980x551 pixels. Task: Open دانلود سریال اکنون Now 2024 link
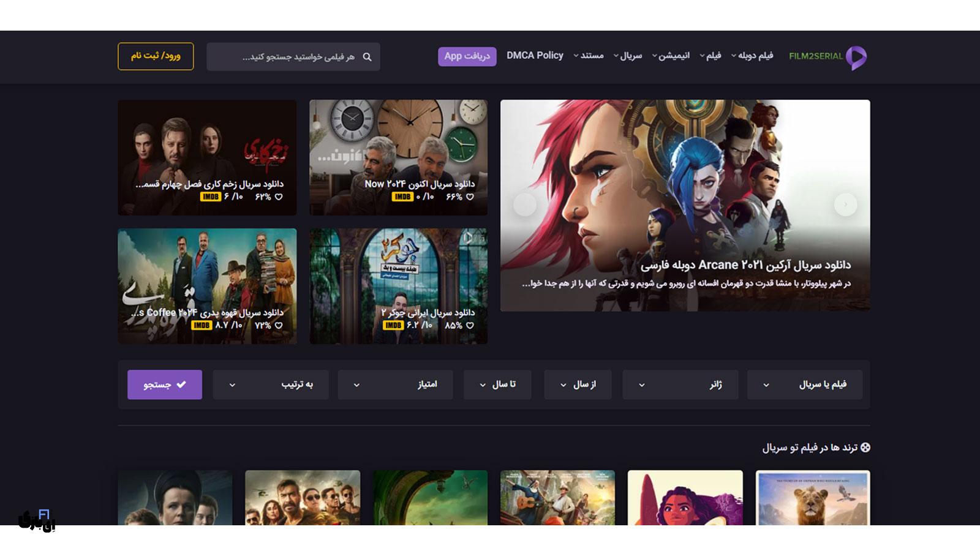coord(420,184)
